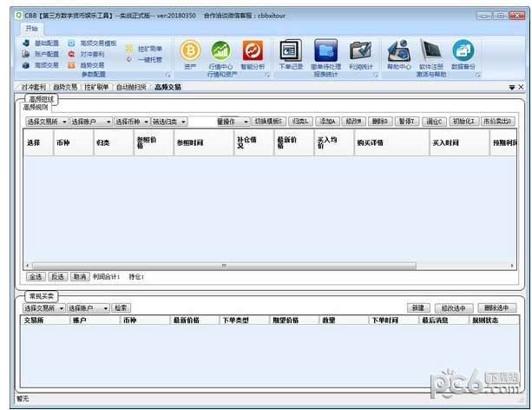This screenshot has width=532, height=410.
Task: Click the 市价卖出O button
Action: click(498, 122)
